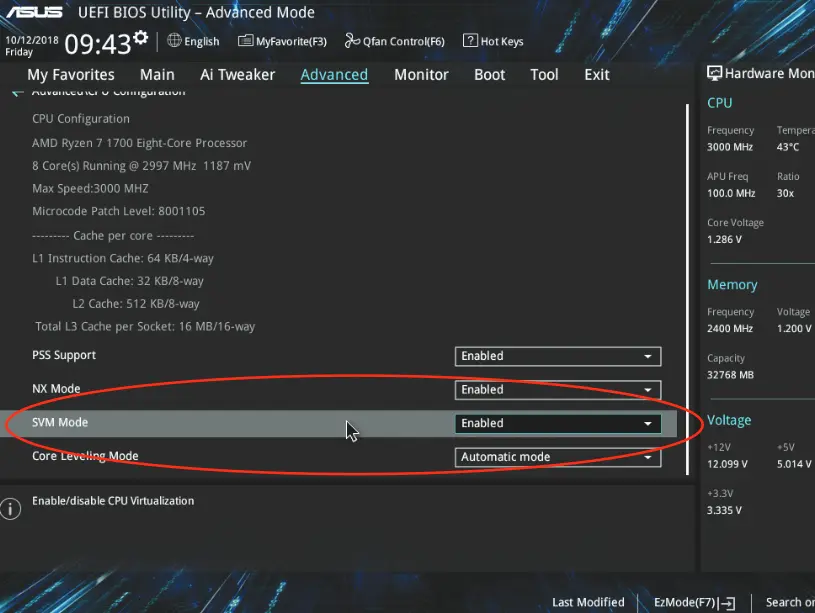Click the info icon beside help text
Image resolution: width=815 pixels, height=613 pixels.
pos(11,509)
